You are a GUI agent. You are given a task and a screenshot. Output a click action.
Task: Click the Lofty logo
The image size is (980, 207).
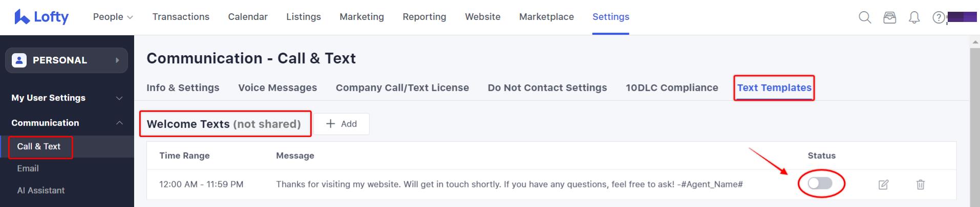[41, 17]
